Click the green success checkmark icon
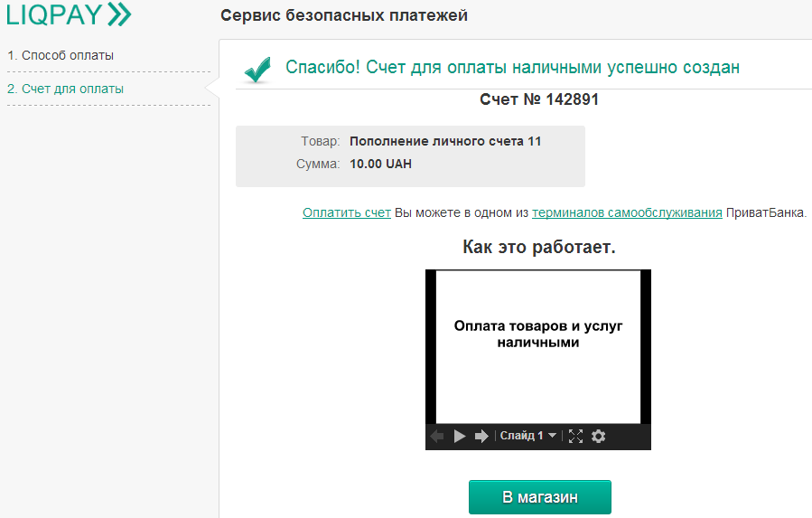 [x=258, y=70]
